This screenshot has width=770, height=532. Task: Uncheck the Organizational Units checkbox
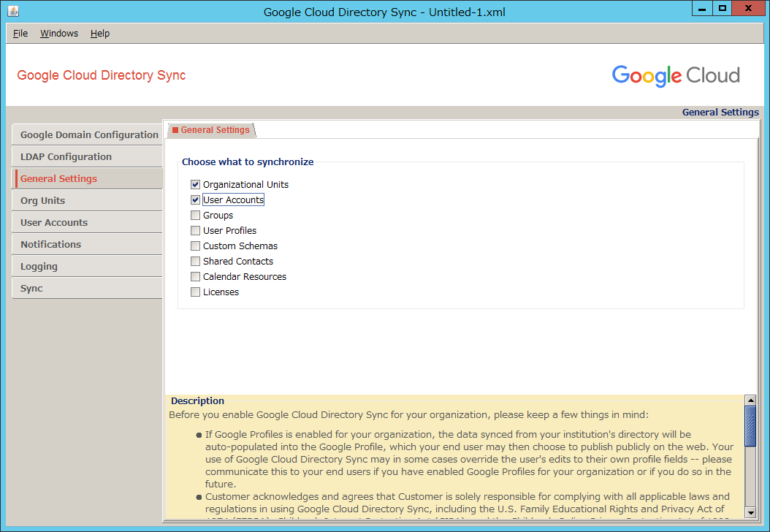click(196, 185)
